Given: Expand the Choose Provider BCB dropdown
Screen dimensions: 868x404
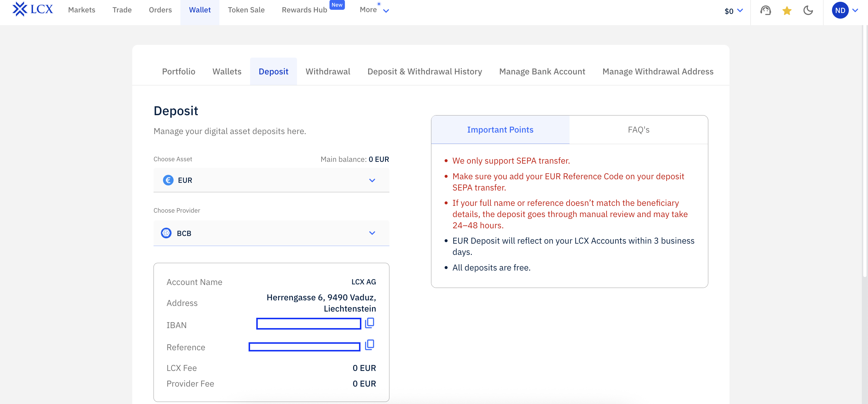Looking at the screenshot, I should [x=372, y=233].
